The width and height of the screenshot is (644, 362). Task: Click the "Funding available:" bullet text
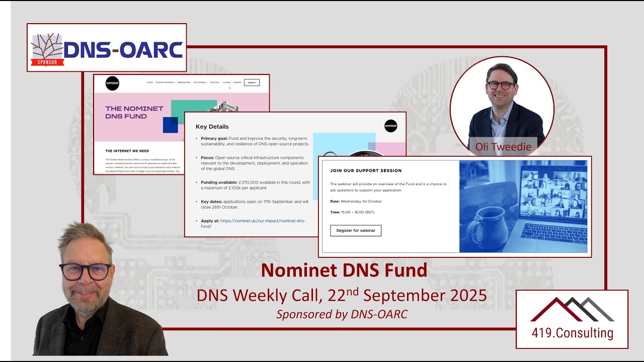click(256, 185)
